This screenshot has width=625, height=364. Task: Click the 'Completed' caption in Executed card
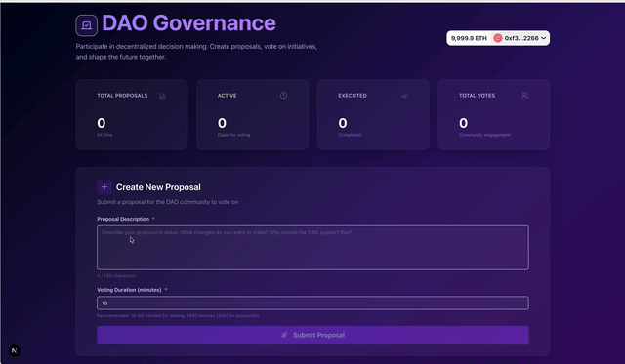pyautogui.click(x=350, y=135)
